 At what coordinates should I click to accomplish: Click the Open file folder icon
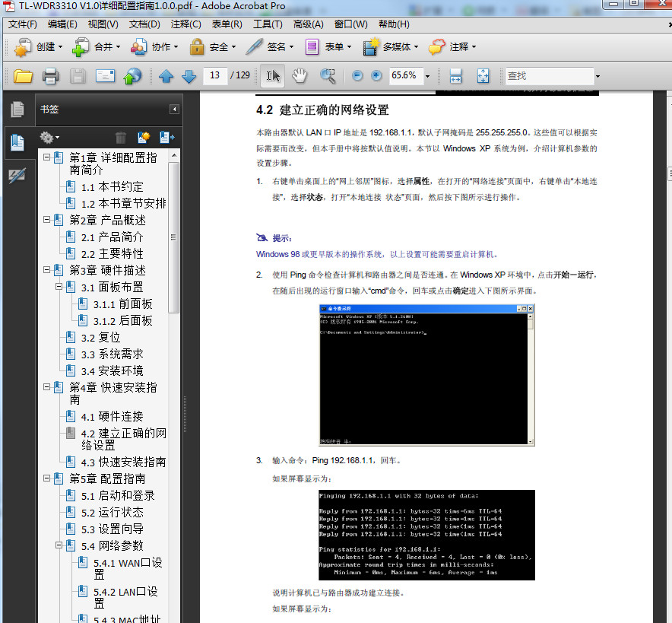(x=23, y=76)
